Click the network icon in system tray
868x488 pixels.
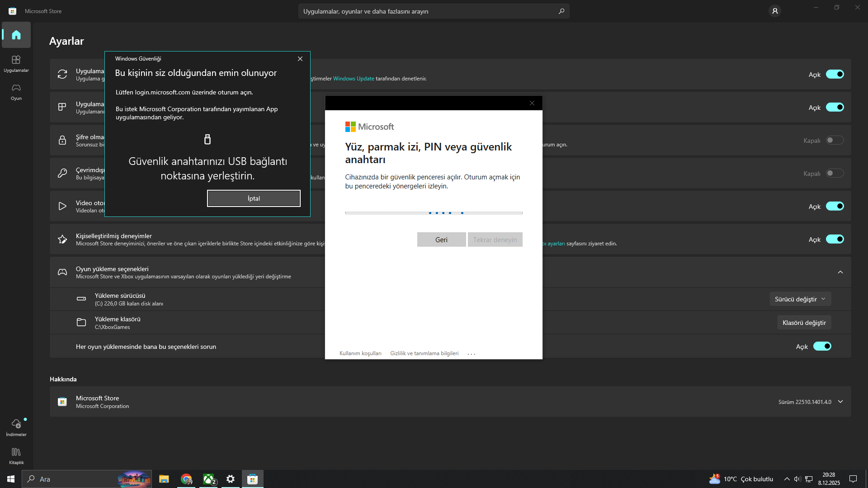[x=809, y=479]
